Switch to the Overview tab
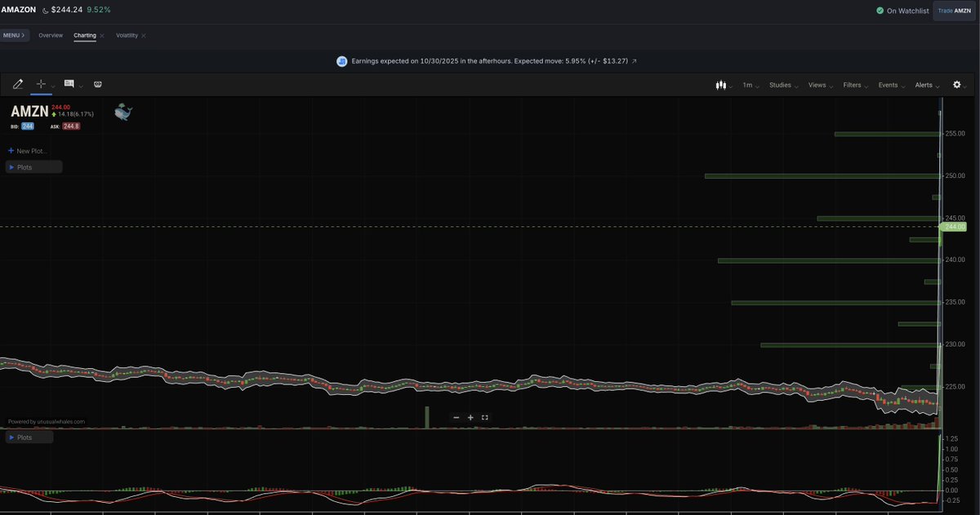The image size is (980, 515). 51,36
